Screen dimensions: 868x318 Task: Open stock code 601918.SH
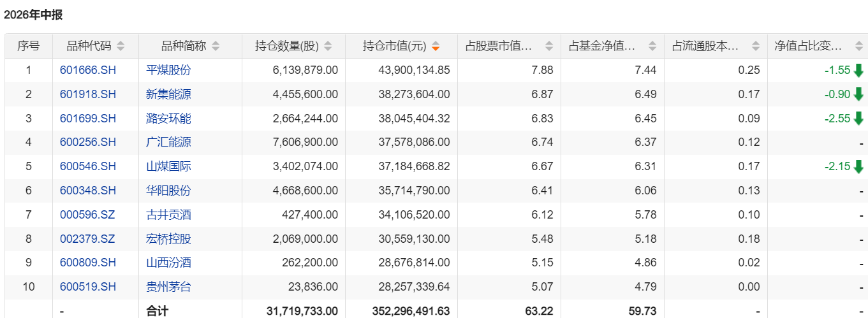(88, 94)
